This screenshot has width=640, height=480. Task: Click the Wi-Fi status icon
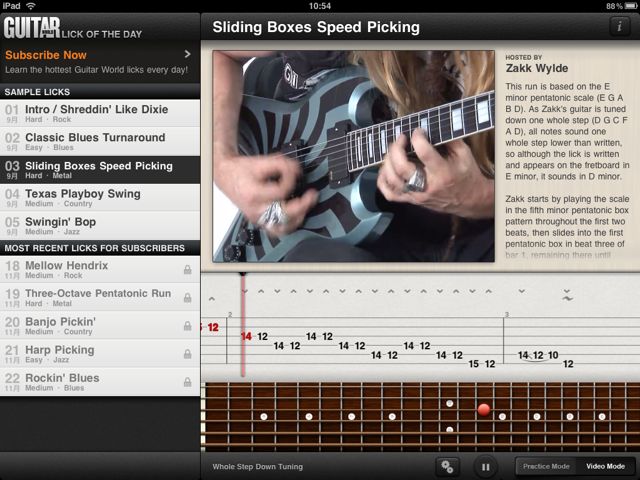pos(31,6)
